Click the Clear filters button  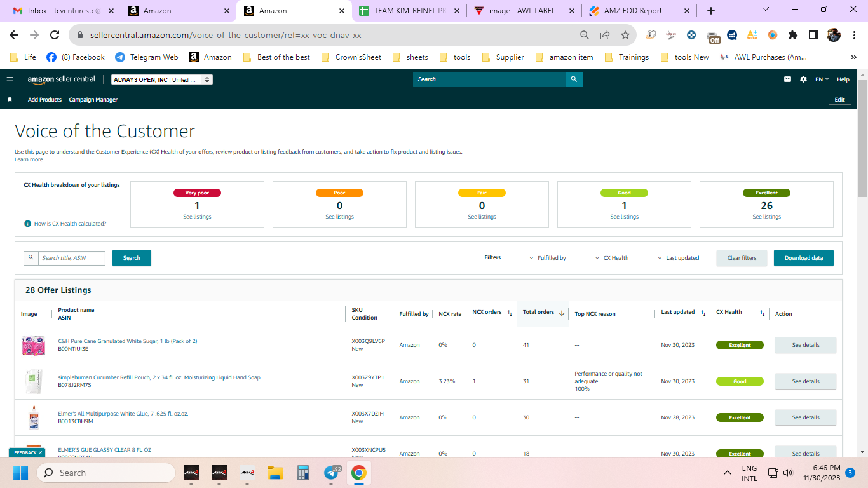[x=742, y=258]
